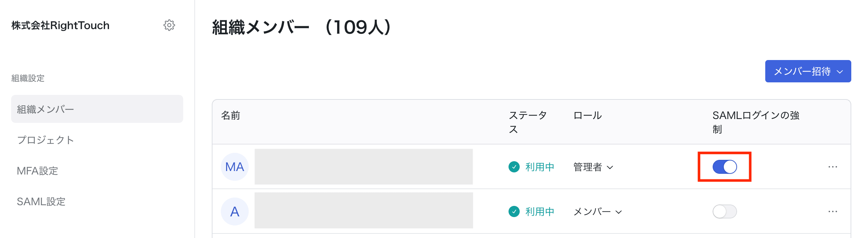Click the 利用中 status text for MA

coord(540,167)
